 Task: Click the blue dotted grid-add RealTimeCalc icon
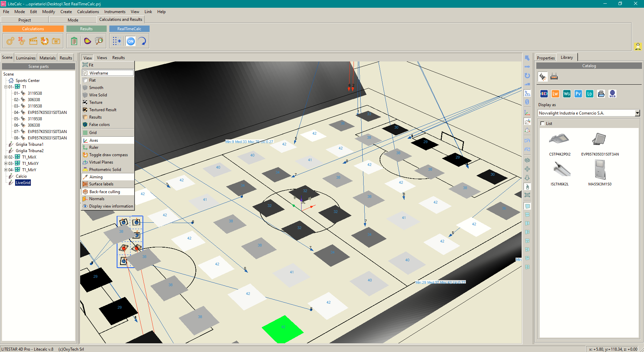[117, 41]
